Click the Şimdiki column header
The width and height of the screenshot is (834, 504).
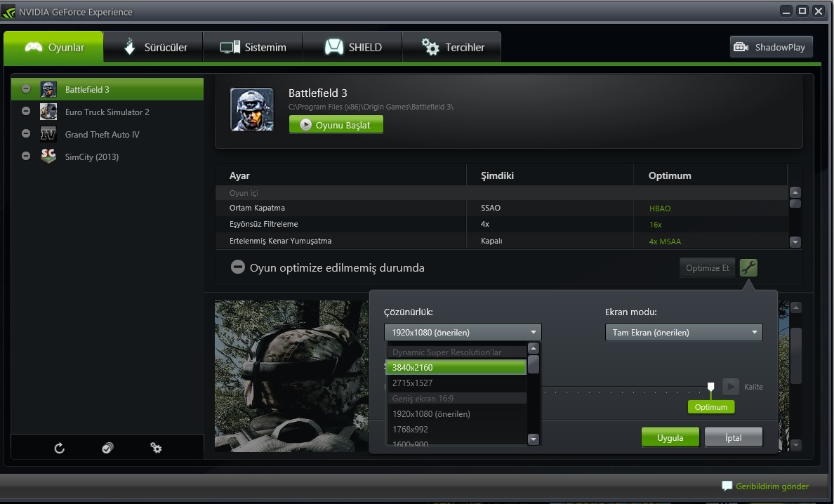pyautogui.click(x=497, y=175)
